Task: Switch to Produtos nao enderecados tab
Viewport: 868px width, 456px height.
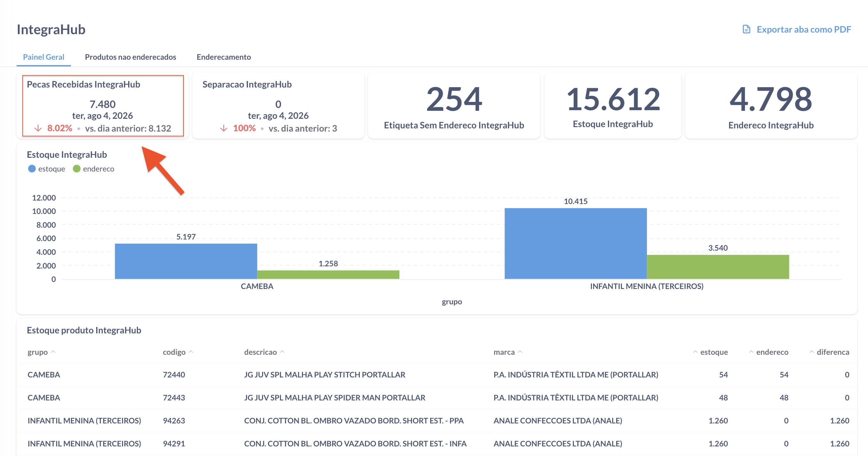Action: 130,57
